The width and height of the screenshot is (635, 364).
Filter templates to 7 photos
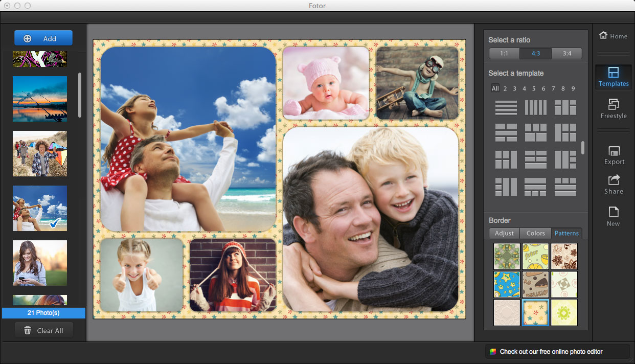[553, 88]
